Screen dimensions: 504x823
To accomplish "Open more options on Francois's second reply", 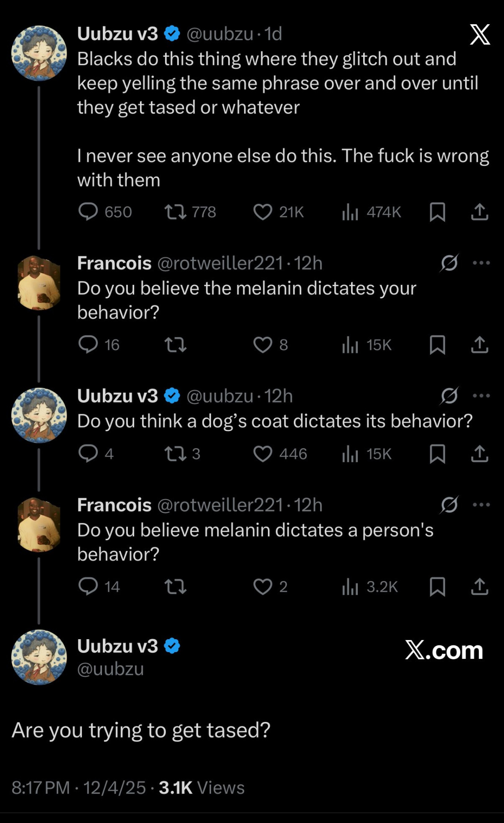I will point(481,505).
